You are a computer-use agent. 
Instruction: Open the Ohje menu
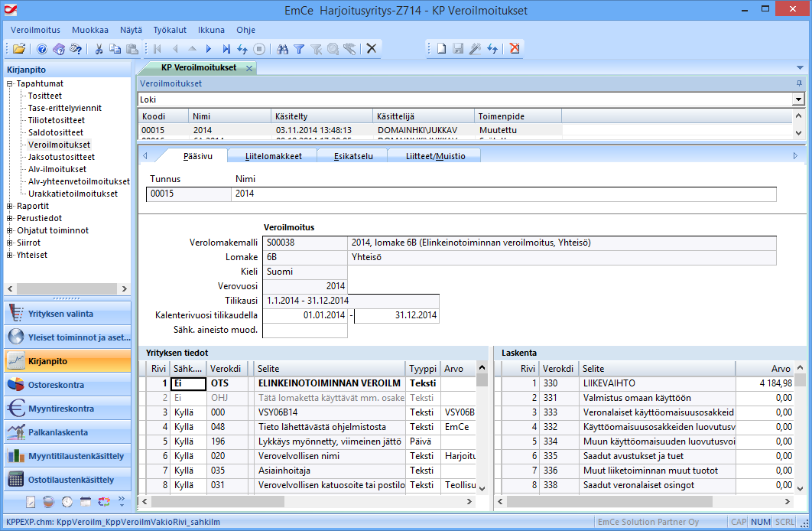pos(246,30)
